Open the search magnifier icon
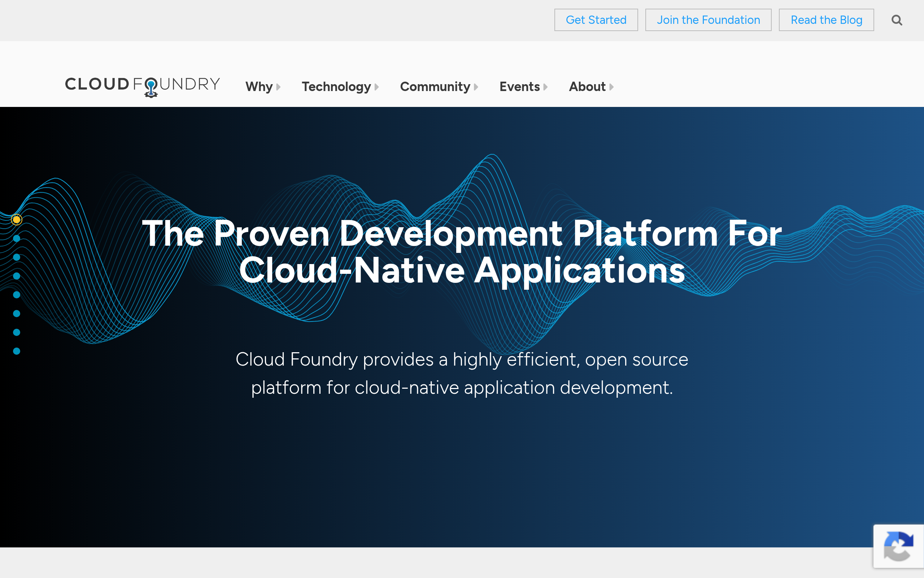The width and height of the screenshot is (924, 578). (x=897, y=20)
